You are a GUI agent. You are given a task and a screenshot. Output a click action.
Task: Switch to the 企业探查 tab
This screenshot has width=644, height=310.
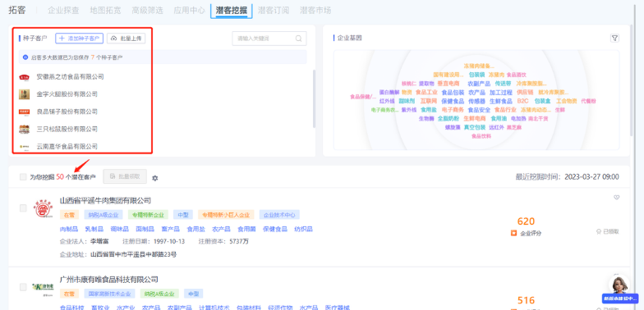pyautogui.click(x=63, y=10)
